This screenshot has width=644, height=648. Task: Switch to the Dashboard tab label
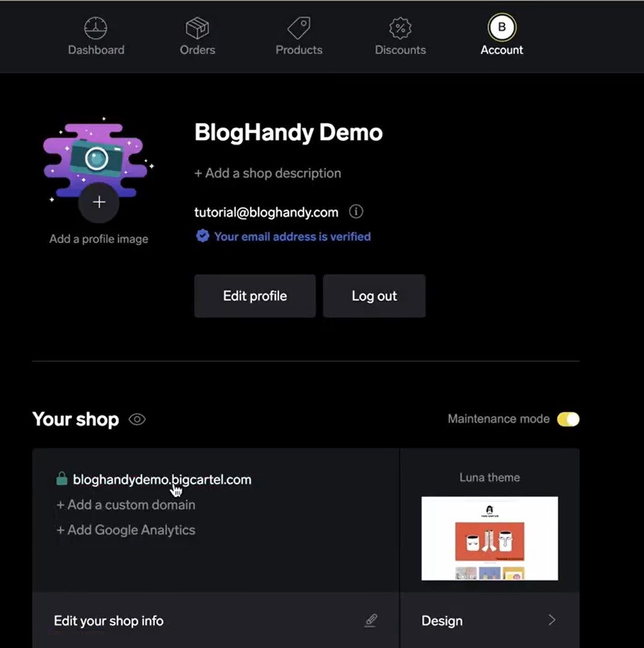96,50
